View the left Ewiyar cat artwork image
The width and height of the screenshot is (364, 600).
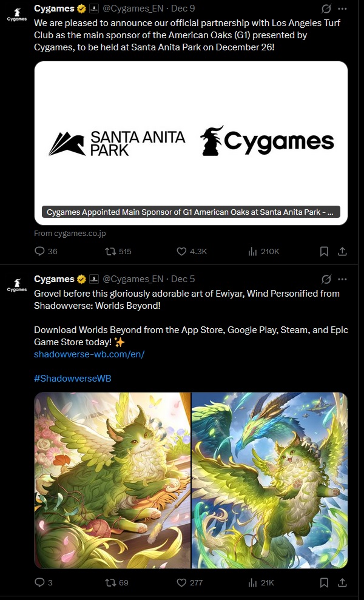click(112, 480)
